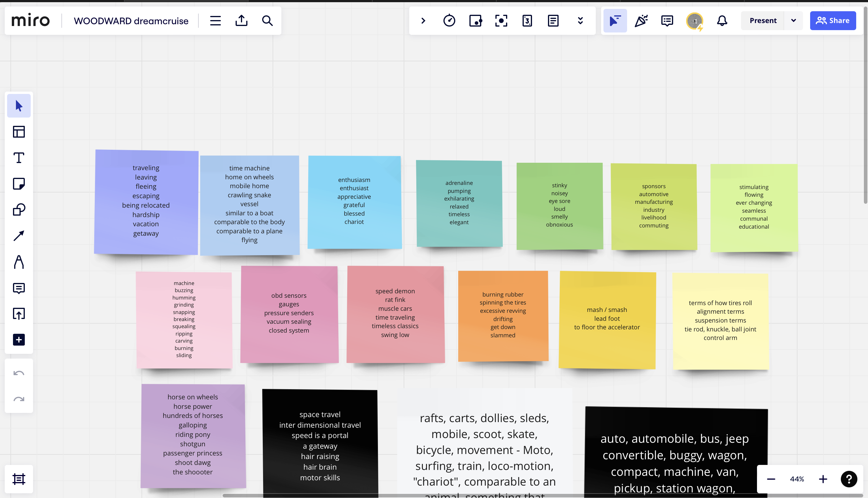Start the timer in top toolbar
This screenshot has width=868, height=498.
click(x=449, y=20)
